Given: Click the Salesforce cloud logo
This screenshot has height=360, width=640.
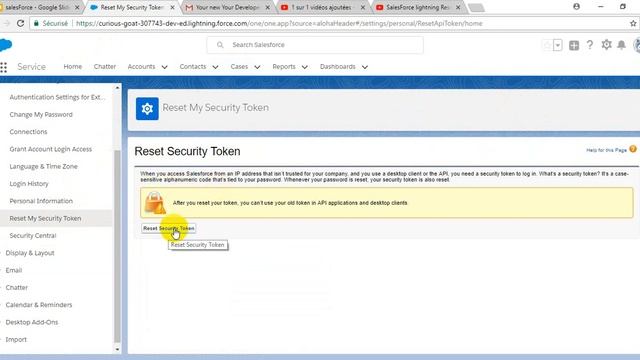Looking at the screenshot, I should click(x=5, y=45).
